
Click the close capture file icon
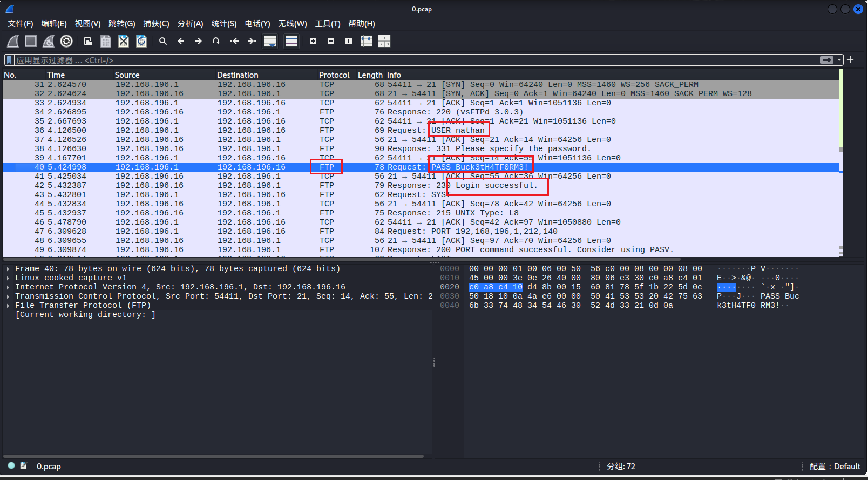[x=124, y=41]
